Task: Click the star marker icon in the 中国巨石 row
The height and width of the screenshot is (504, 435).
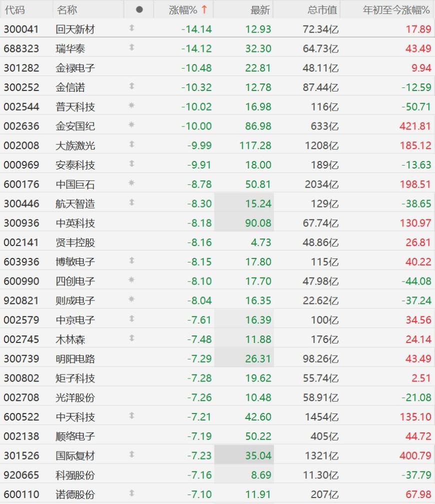Action: [x=131, y=182]
